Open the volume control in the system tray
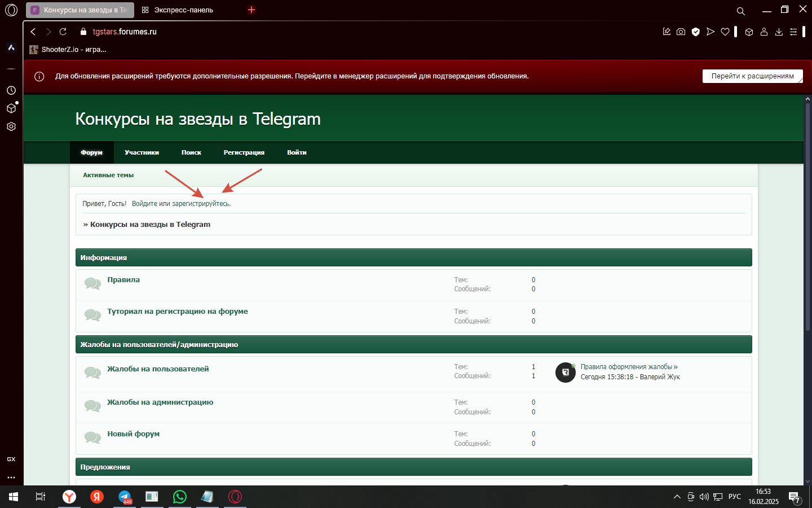The image size is (812, 508). pyautogui.click(x=704, y=497)
